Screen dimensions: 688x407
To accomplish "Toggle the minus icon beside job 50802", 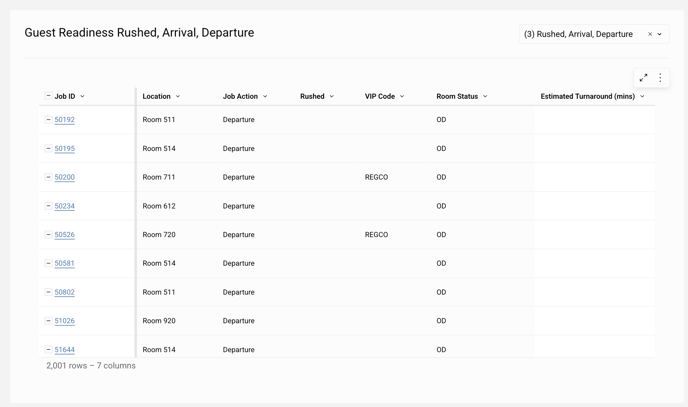I will pyautogui.click(x=48, y=292).
